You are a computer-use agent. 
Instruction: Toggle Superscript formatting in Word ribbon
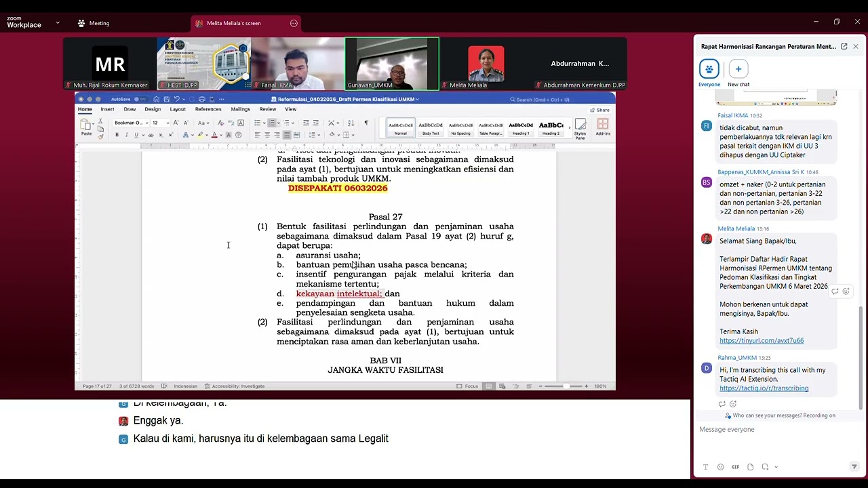[x=171, y=135]
